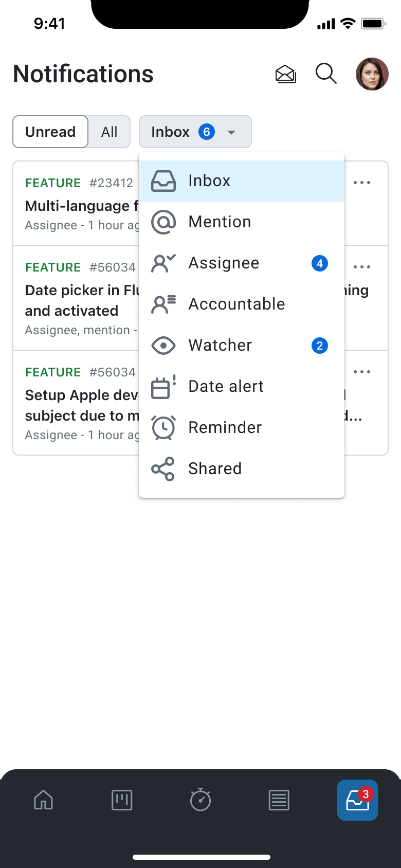Screen dimensions: 401x868
Task: Tap the inbox icon with badge 3
Action: [x=357, y=800]
